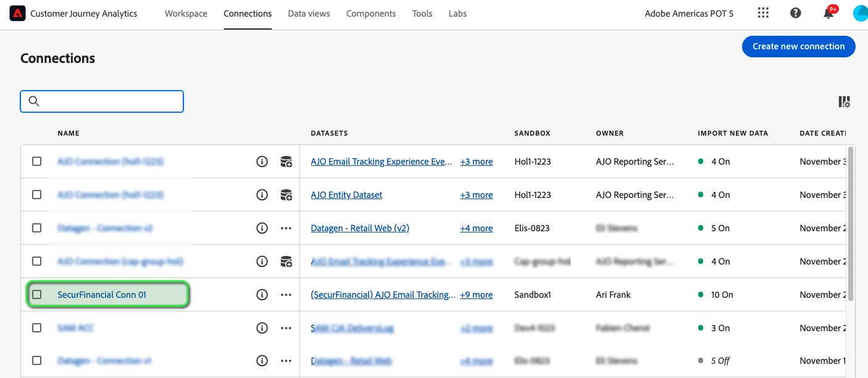Viewport: 868px width, 378px height.
Task: Click the +4 more link beside Datagen - Retail Web (v2)
Action: click(x=477, y=228)
